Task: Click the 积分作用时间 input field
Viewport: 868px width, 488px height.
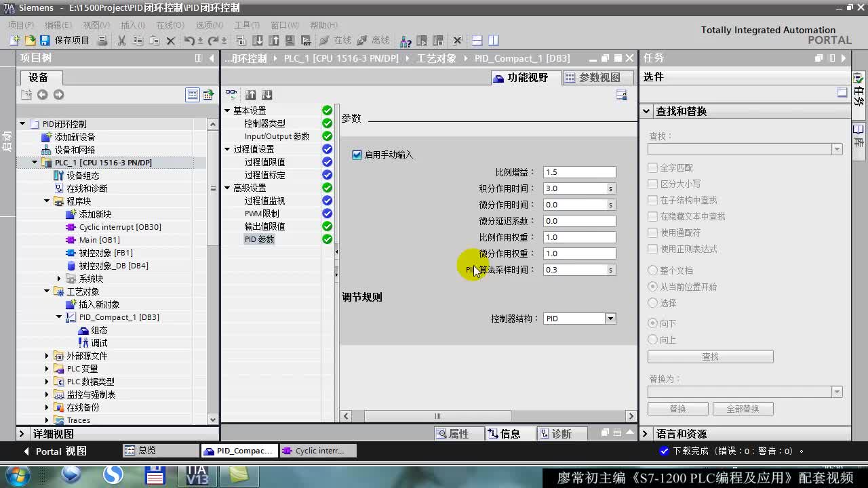Action: click(x=574, y=188)
